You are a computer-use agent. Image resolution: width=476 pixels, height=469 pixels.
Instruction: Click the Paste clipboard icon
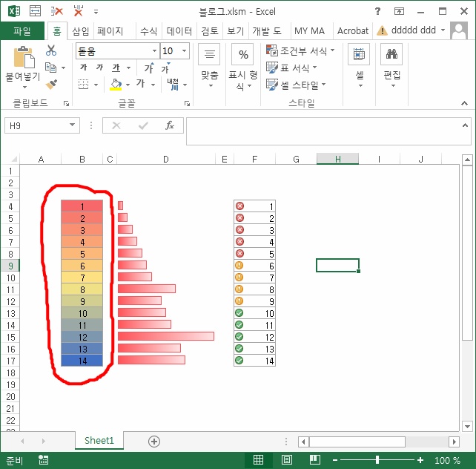pyautogui.click(x=24, y=57)
